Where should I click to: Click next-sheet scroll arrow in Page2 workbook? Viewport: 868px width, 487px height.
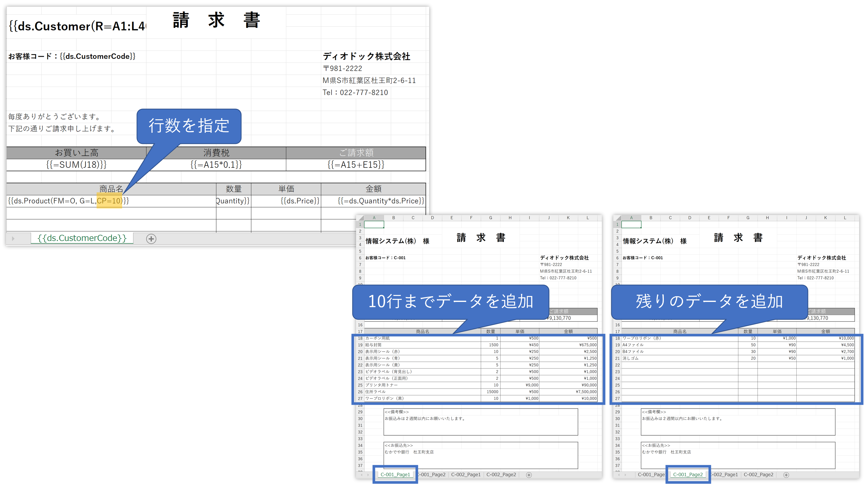click(625, 475)
